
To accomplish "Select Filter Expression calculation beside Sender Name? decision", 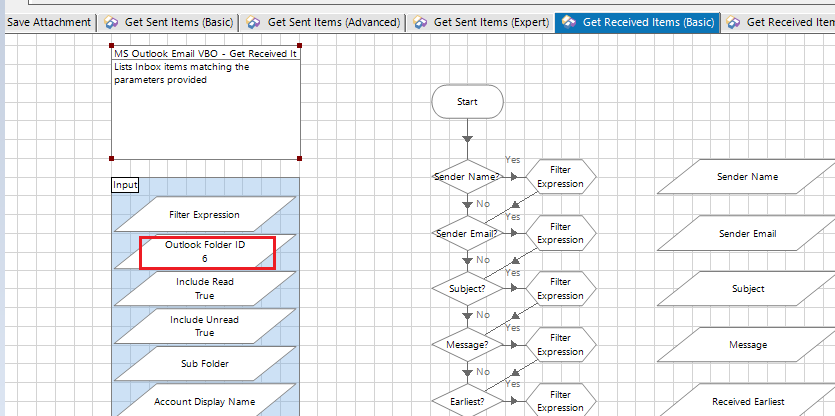I will click(x=560, y=177).
